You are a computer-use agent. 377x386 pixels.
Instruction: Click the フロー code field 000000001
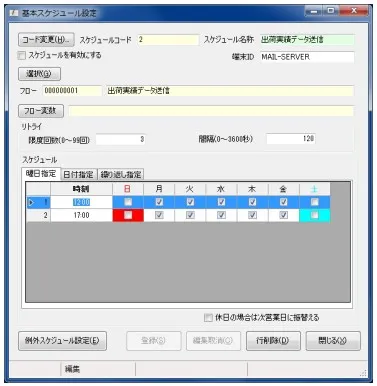(72, 91)
